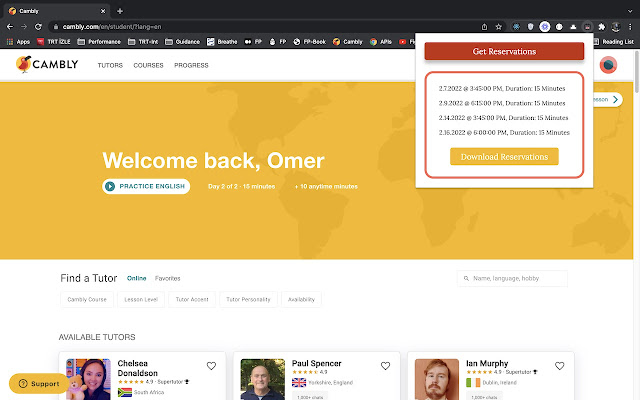
Task: Open the FP-Book bookmark
Action: pyautogui.click(x=309, y=42)
